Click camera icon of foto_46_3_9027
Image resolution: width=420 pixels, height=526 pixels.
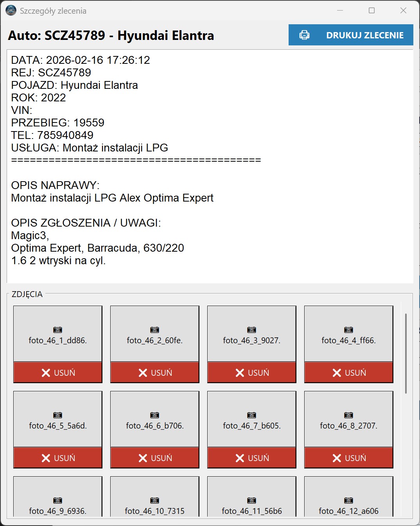click(x=251, y=330)
